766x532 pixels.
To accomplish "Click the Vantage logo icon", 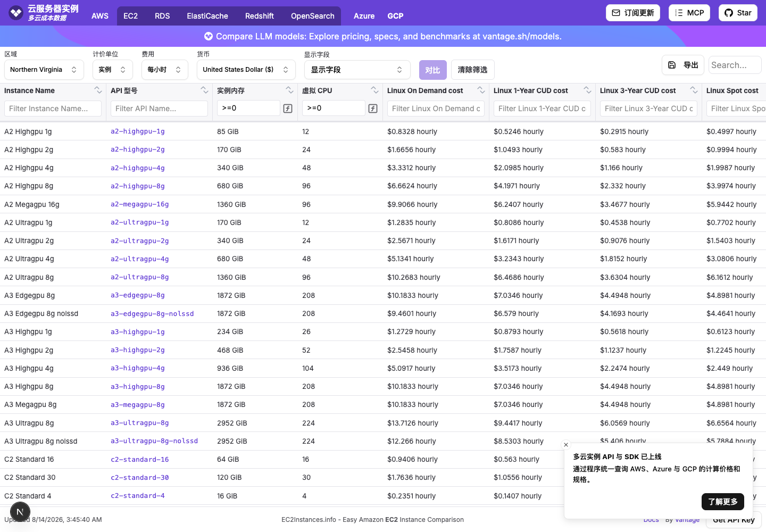I will click(x=16, y=13).
